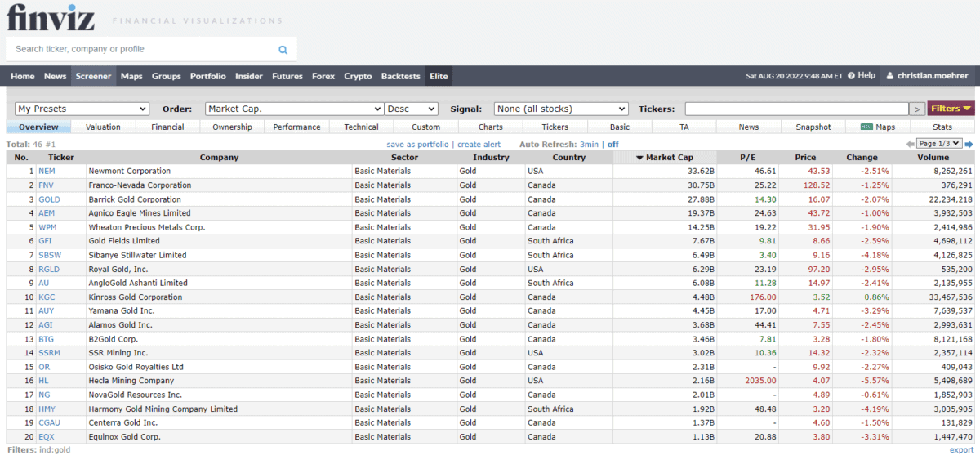Set auto refresh to 3min

[589, 144]
